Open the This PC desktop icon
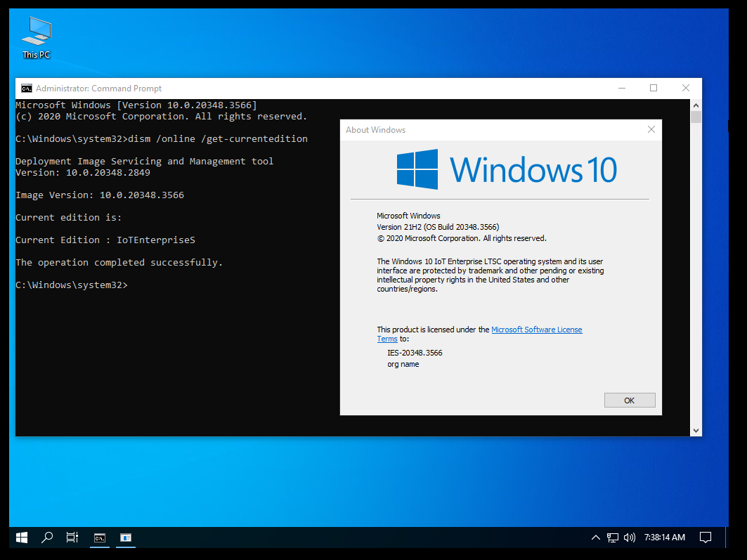747x560 pixels. pos(37,38)
